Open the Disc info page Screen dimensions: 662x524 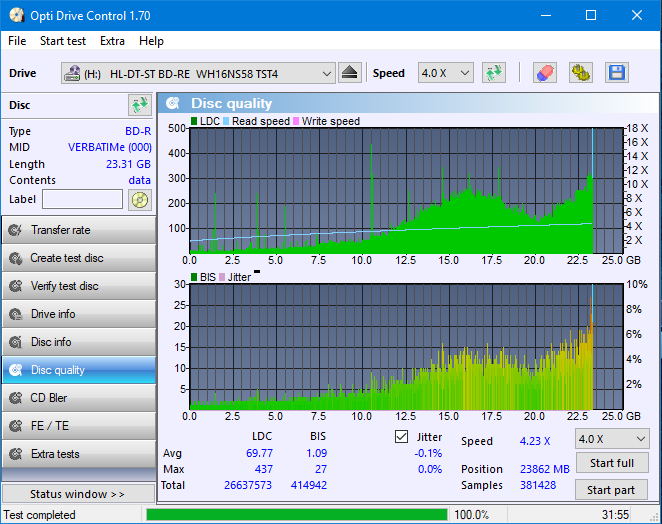[79, 342]
